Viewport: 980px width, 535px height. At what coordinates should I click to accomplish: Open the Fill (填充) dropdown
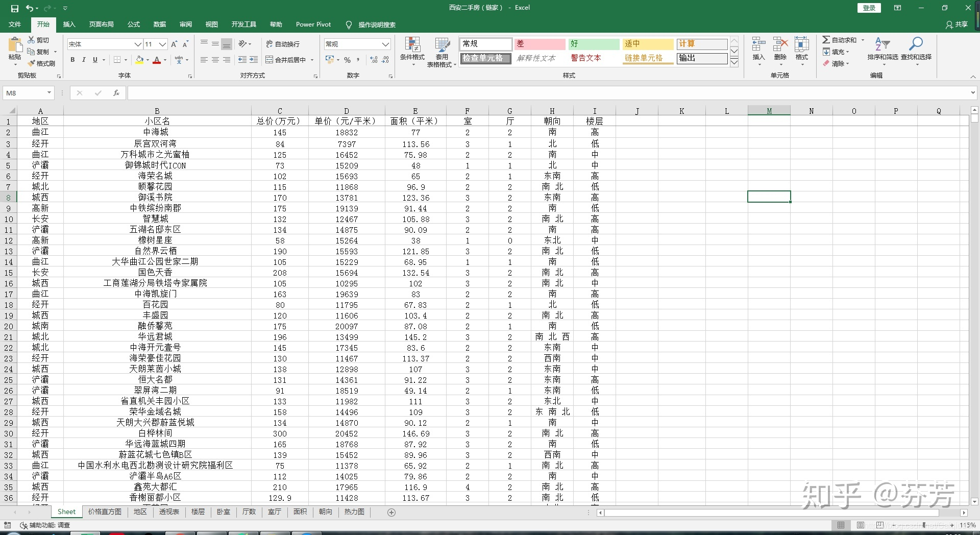pyautogui.click(x=836, y=52)
